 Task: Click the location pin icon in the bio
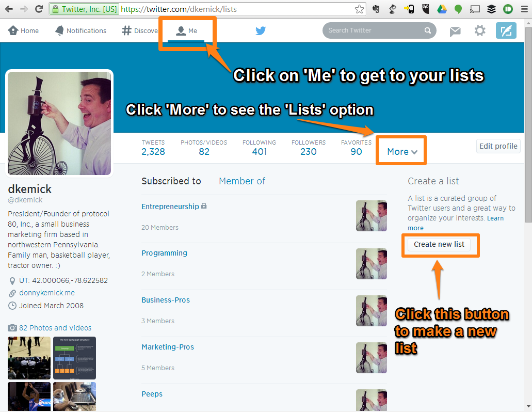tap(12, 280)
